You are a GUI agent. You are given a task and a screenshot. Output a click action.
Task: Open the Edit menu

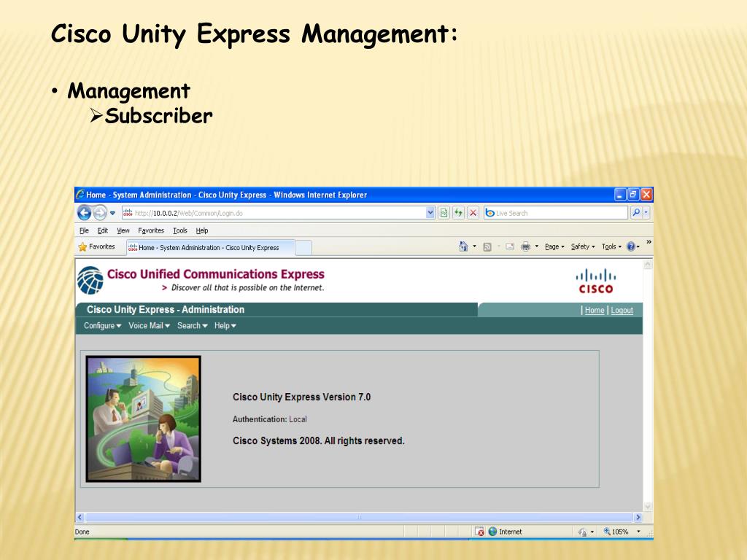click(x=102, y=230)
